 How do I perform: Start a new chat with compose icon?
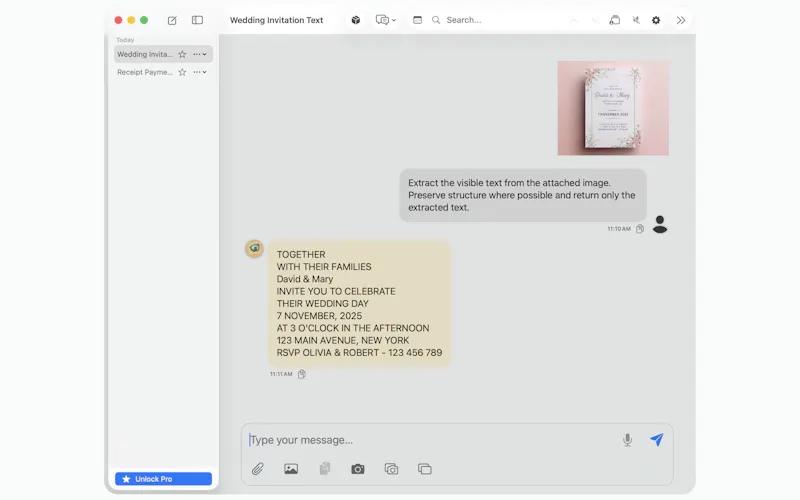172,20
